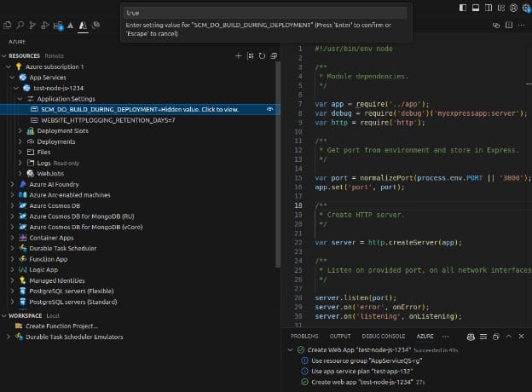Open the Run and Debug view icon
This screenshot has height=392, width=532.
(45, 25)
